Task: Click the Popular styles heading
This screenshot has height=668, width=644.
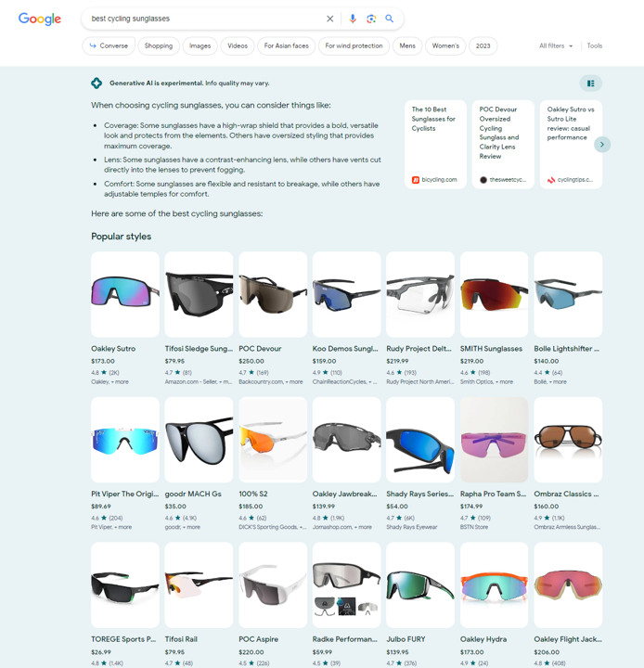Action: pos(121,237)
